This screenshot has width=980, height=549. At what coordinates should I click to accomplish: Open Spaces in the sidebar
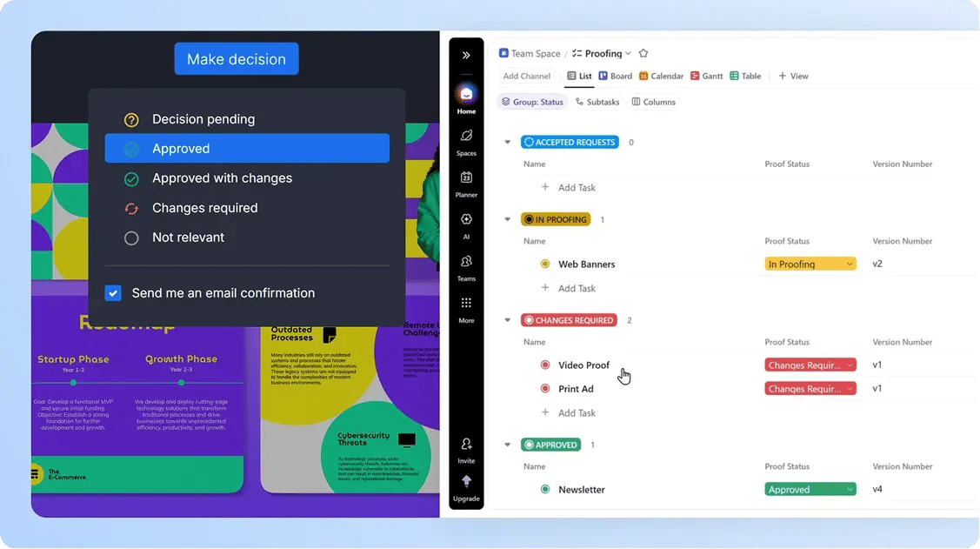click(466, 143)
